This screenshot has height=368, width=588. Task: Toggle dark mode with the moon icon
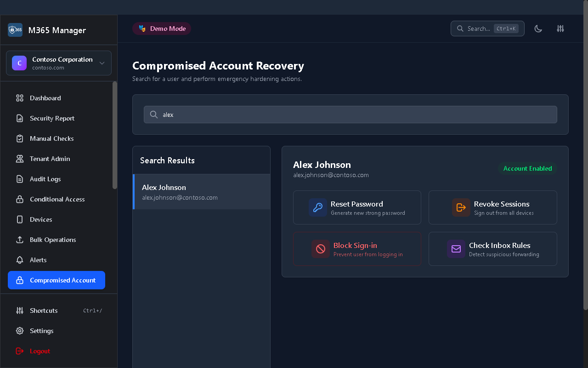[x=538, y=29]
